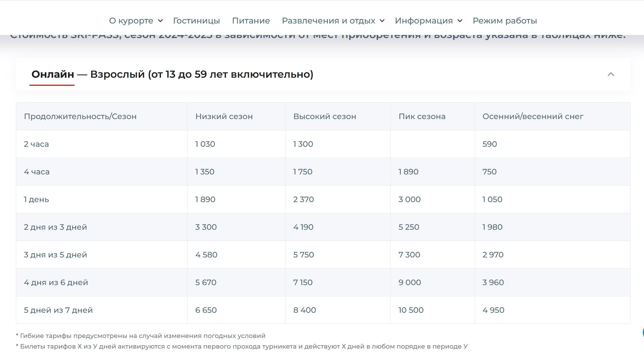
Task: Select the '2 часа' row label
Action: pyautogui.click(x=36, y=144)
